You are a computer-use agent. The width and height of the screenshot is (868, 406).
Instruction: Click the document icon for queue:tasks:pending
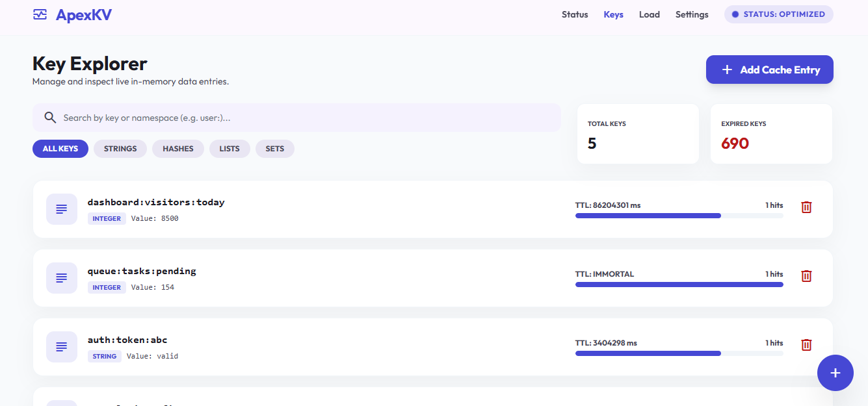(62, 278)
